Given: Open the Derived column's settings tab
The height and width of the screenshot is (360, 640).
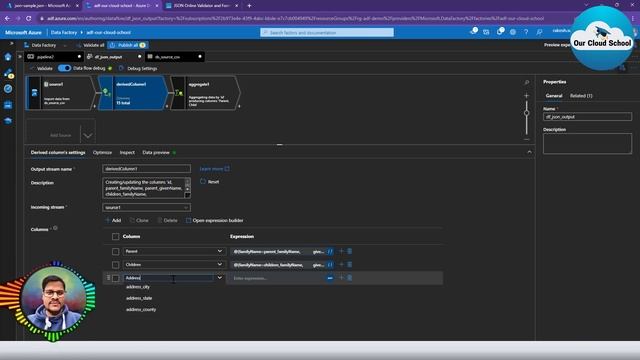Looking at the screenshot, I should pos(58,152).
